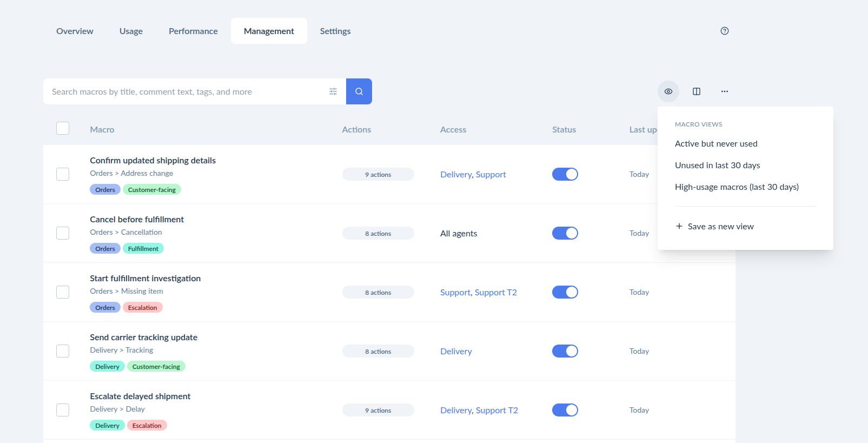Click the help question mark icon
This screenshot has width=868, height=443.
click(x=725, y=31)
